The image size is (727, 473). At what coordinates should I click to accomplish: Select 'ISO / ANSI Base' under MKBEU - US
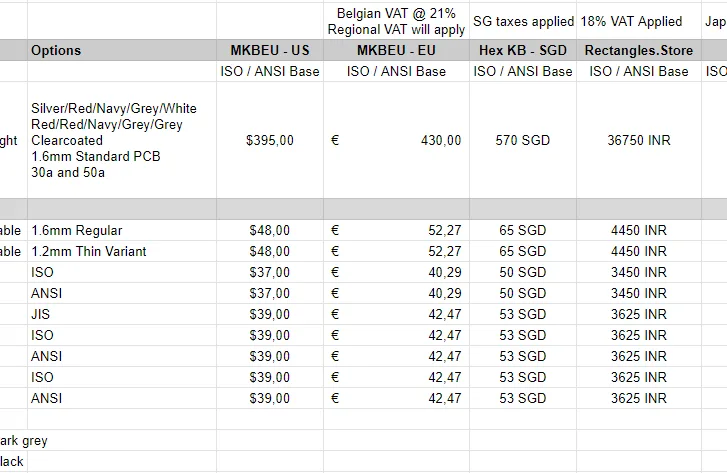point(270,71)
